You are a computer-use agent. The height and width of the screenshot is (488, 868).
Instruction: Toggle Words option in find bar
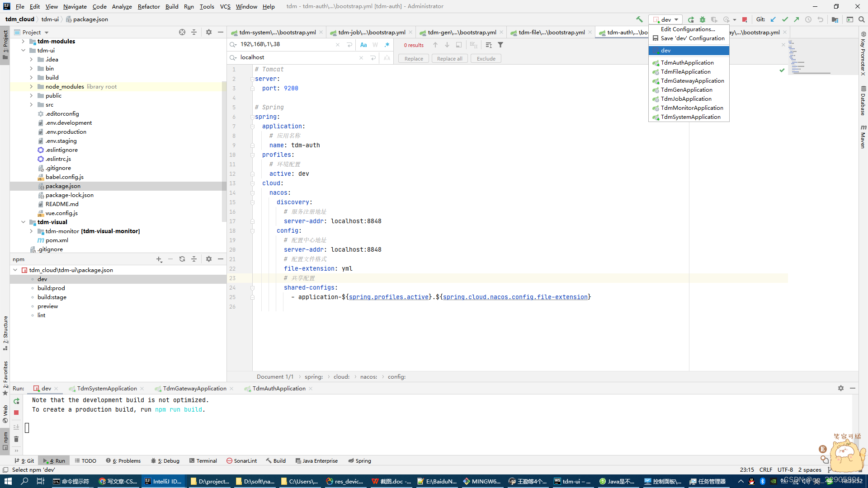click(375, 45)
